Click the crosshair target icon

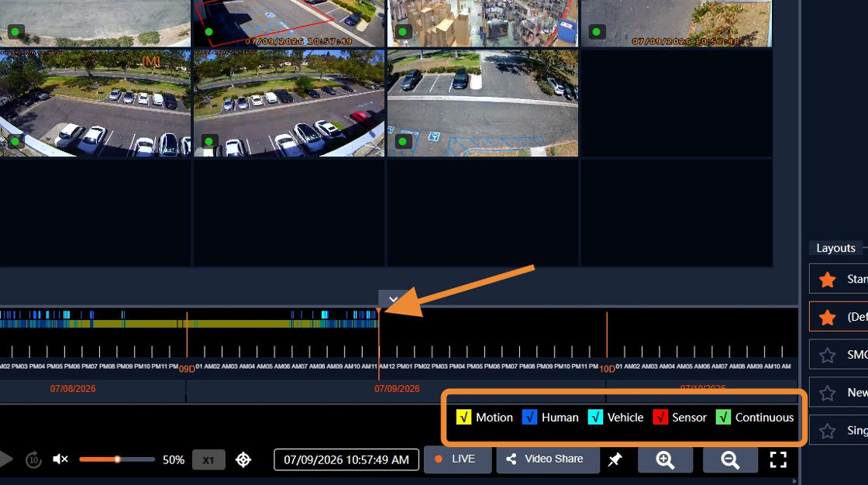pyautogui.click(x=243, y=459)
